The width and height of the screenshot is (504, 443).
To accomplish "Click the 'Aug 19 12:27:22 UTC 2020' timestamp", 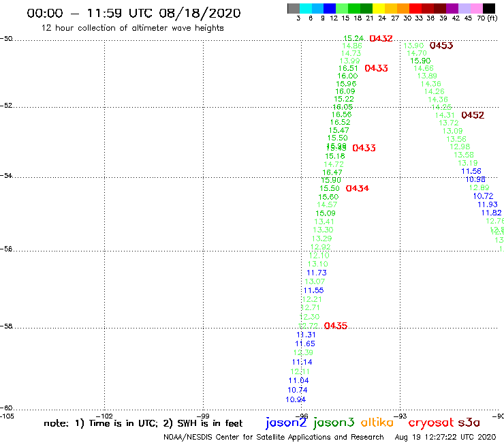I will pyautogui.click(x=445, y=437).
